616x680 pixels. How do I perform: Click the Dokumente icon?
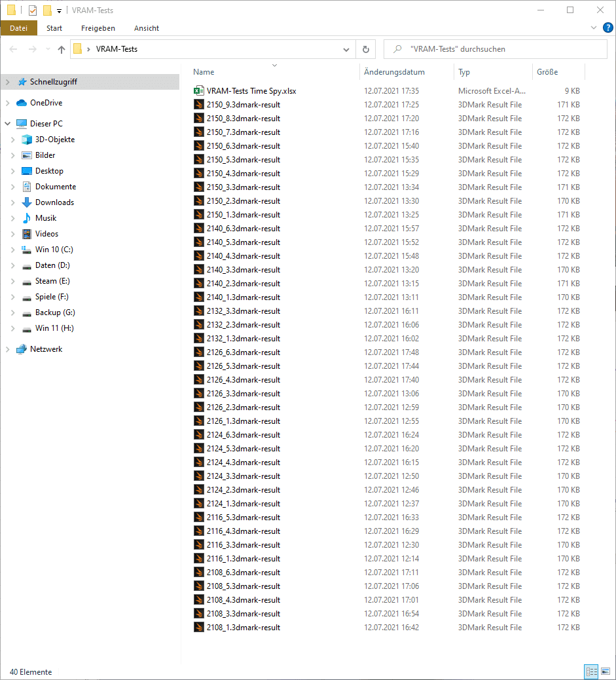[27, 187]
